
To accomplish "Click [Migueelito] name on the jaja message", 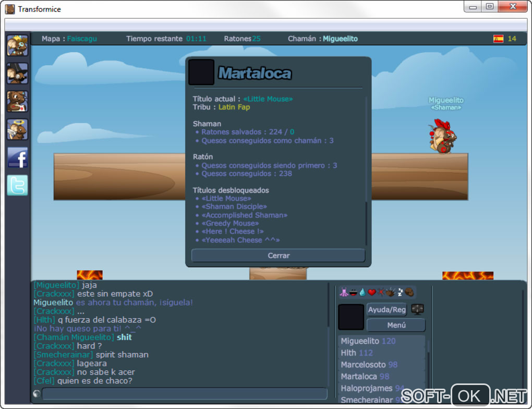I will tap(57, 285).
